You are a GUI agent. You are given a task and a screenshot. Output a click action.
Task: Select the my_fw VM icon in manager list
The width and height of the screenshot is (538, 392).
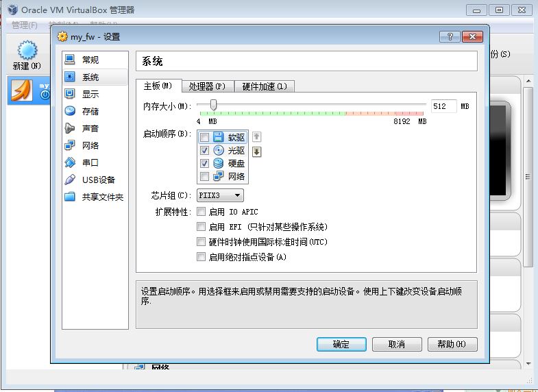22,90
